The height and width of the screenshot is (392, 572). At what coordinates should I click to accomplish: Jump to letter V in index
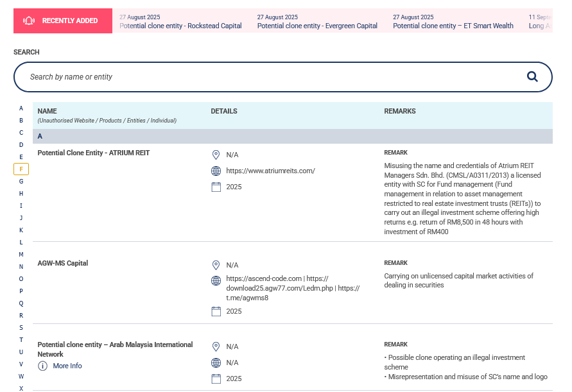pos(21,364)
